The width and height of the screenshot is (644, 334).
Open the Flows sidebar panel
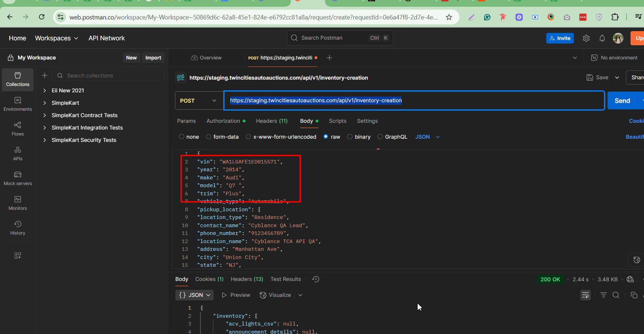[18, 129]
